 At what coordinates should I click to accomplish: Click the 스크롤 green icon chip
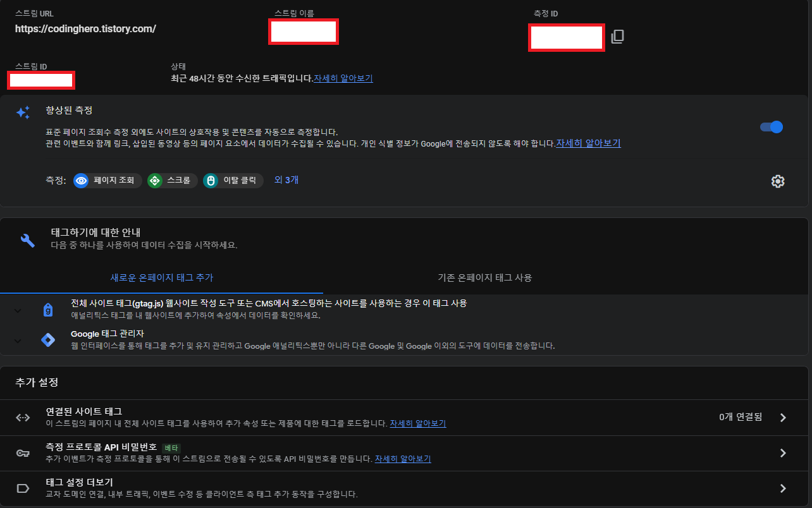(x=172, y=181)
